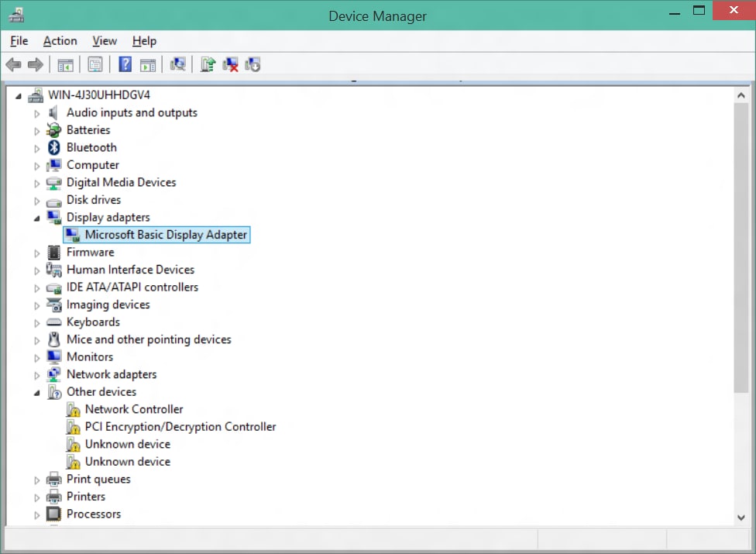Expand Human Interface Devices arrow
The image size is (756, 554).
click(36, 270)
